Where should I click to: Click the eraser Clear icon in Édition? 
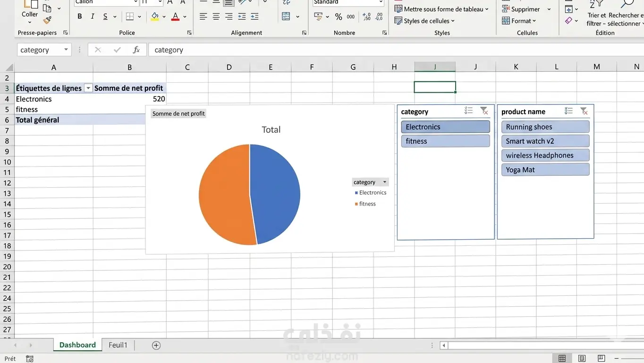point(568,21)
